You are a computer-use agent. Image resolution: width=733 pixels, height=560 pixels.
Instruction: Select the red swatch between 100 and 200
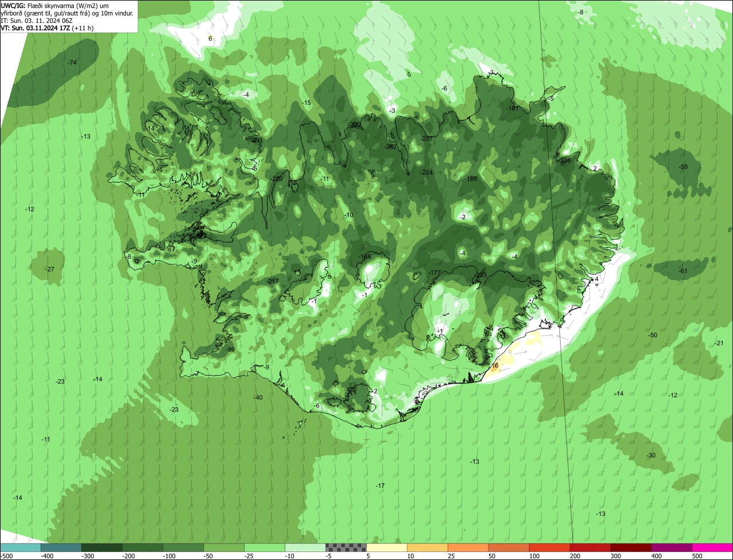[x=550, y=547]
